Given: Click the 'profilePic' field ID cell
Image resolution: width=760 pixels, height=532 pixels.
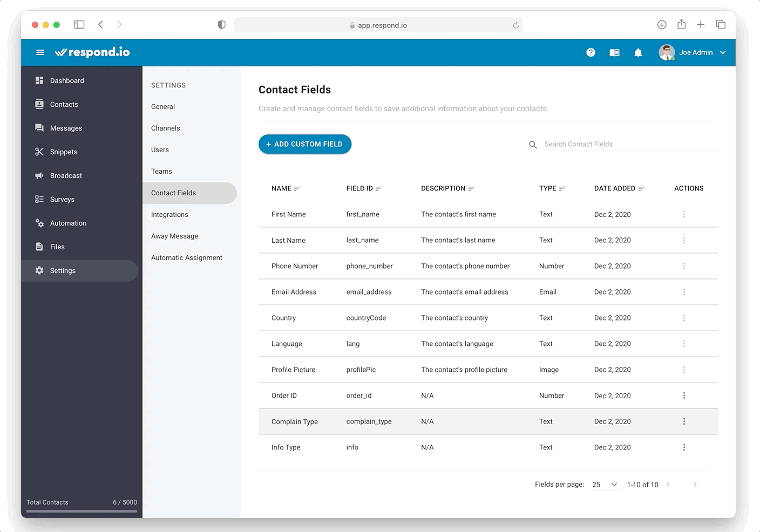Looking at the screenshot, I should point(361,370).
